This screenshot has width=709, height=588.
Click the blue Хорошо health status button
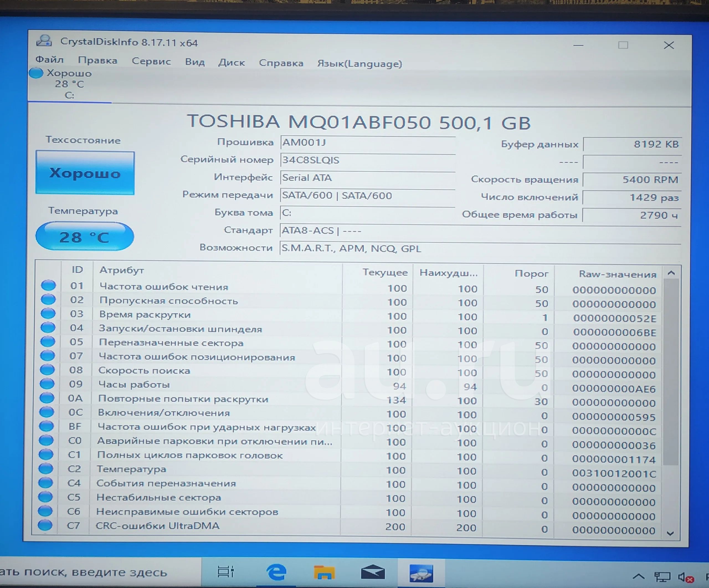(x=85, y=173)
